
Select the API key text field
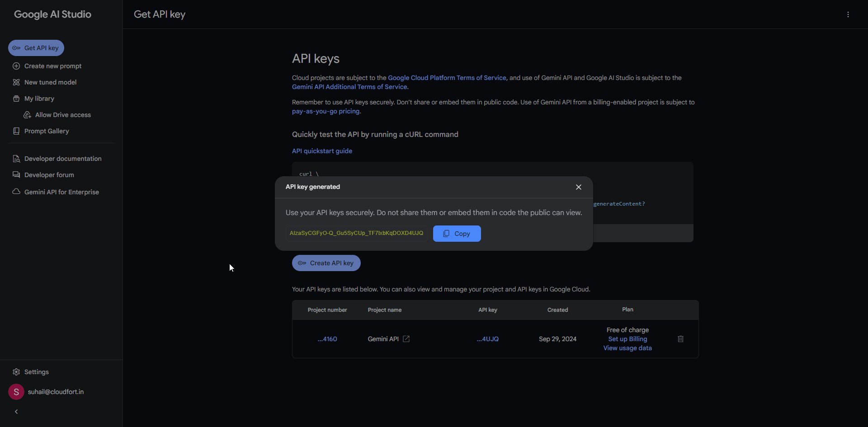356,233
